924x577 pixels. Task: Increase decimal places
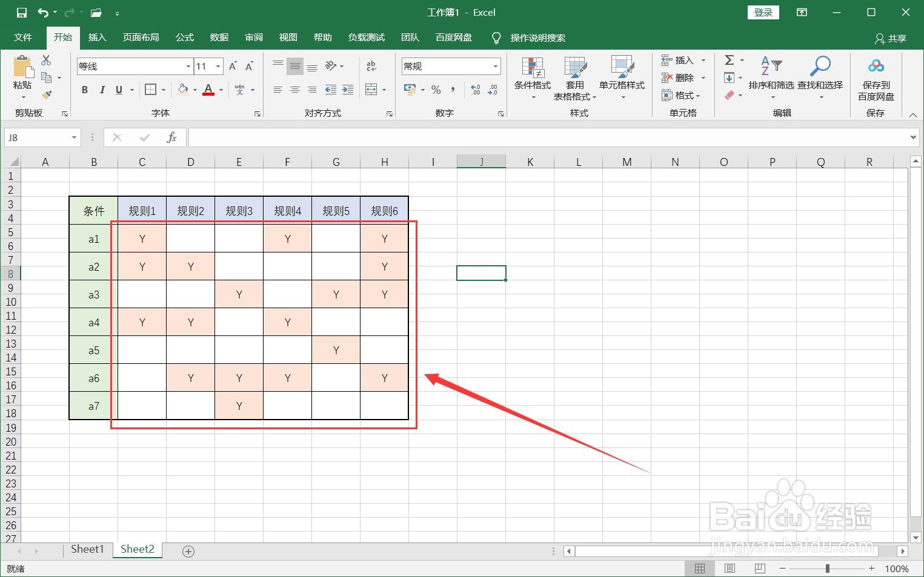[x=476, y=90]
